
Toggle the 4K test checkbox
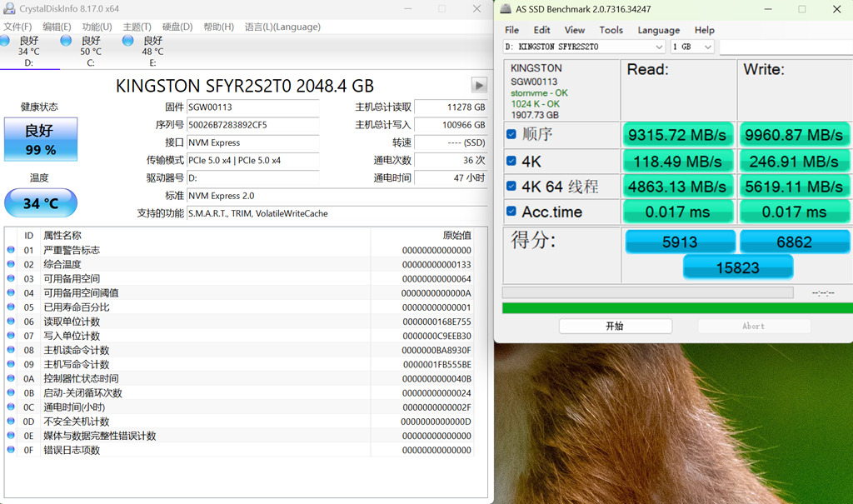pyautogui.click(x=511, y=161)
